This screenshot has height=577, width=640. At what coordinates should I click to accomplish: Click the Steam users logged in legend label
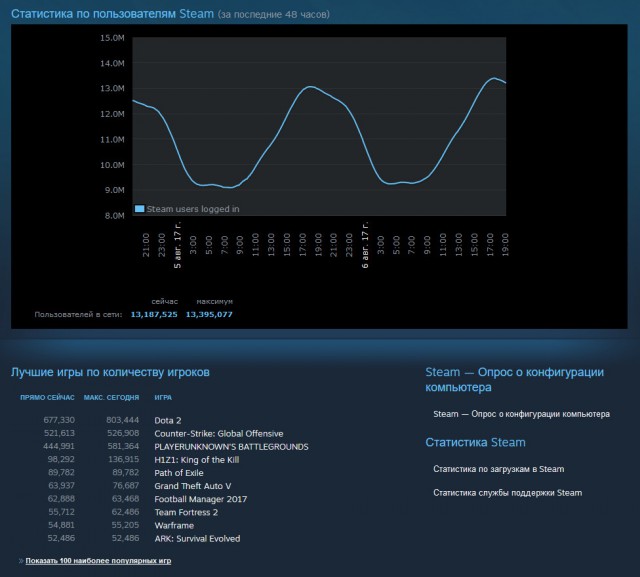pyautogui.click(x=193, y=209)
